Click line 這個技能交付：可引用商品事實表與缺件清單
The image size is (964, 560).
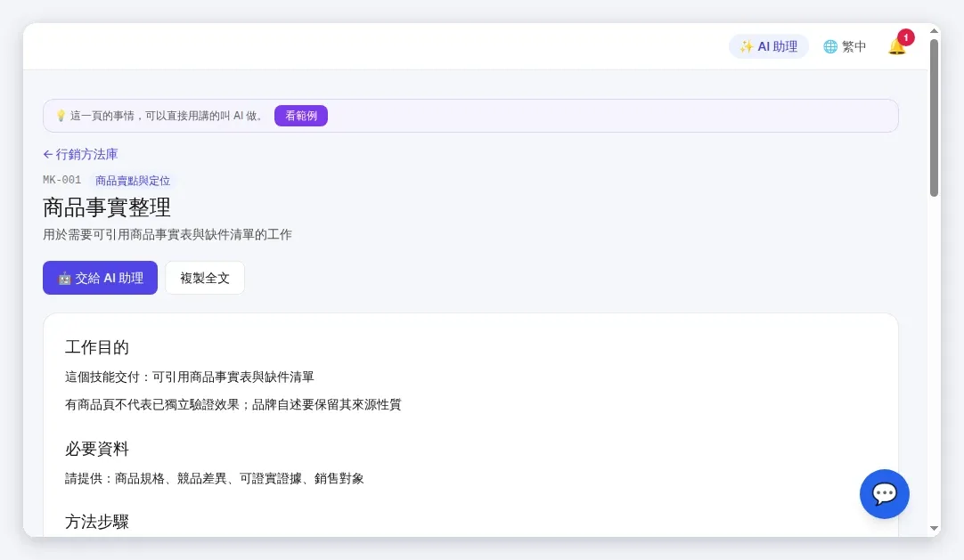tap(190, 377)
